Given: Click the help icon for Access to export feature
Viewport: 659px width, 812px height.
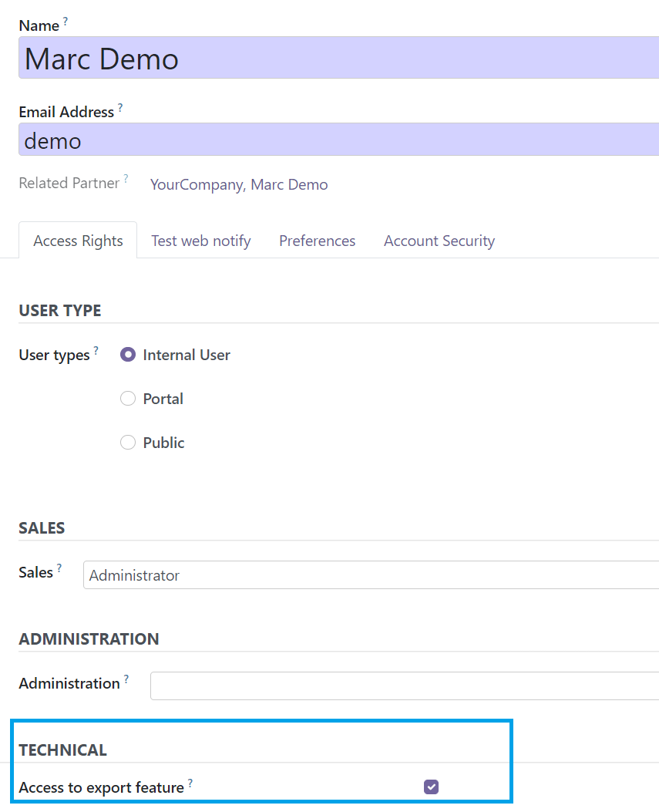Looking at the screenshot, I should point(190,783).
